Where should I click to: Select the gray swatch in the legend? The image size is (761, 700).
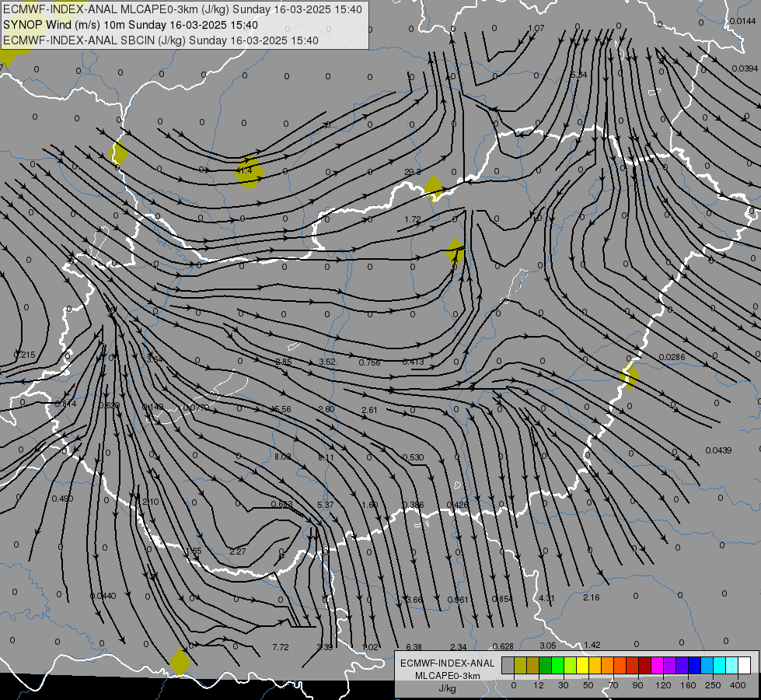tap(508, 665)
